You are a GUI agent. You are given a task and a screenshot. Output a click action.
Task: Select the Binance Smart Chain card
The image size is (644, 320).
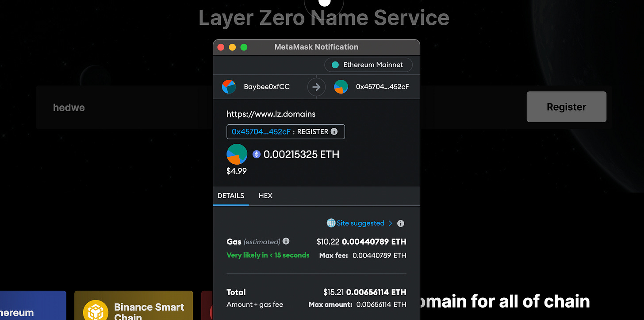pos(134,305)
